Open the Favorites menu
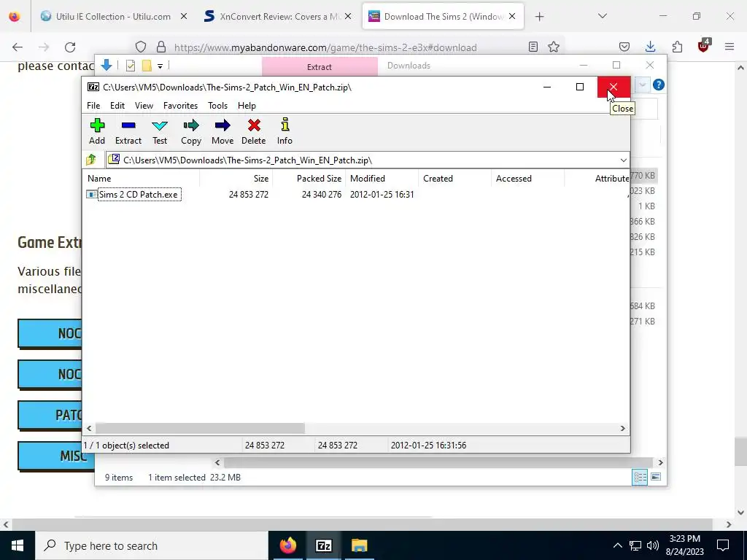747x560 pixels. 181,106
